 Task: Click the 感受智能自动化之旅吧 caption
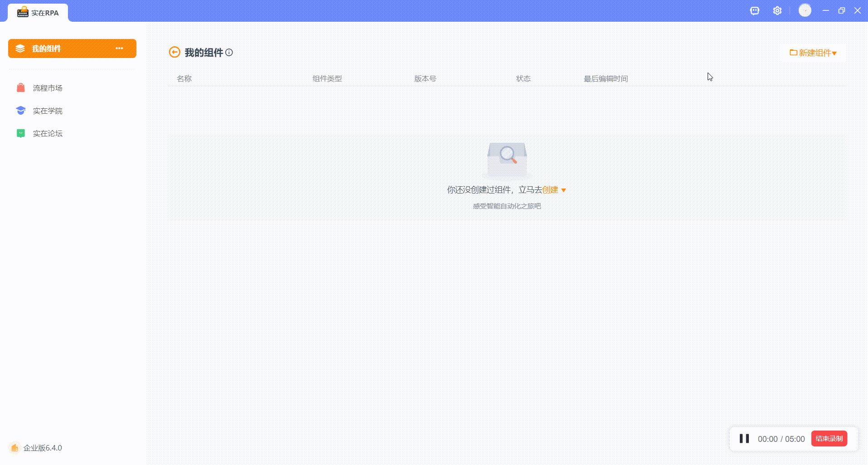(507, 206)
